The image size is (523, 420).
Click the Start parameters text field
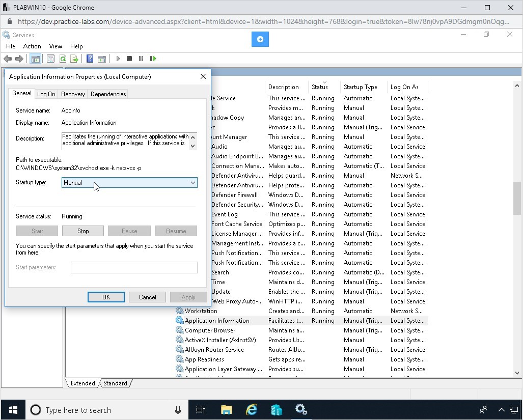[134, 267]
